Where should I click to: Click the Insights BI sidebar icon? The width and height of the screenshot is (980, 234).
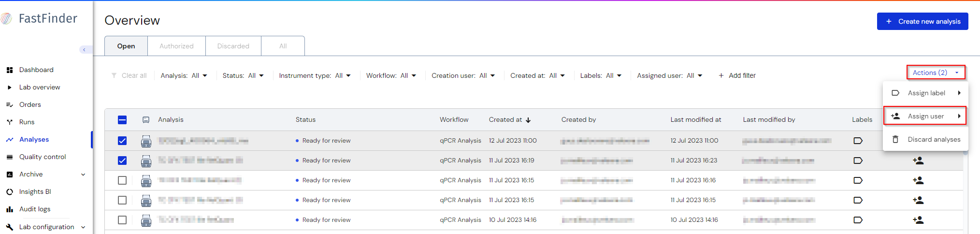tap(10, 192)
